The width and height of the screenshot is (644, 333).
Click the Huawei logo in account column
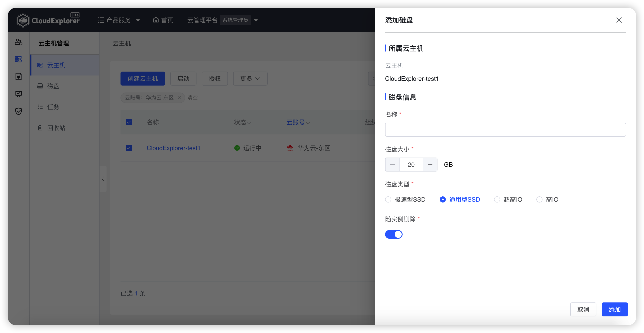tap(290, 148)
